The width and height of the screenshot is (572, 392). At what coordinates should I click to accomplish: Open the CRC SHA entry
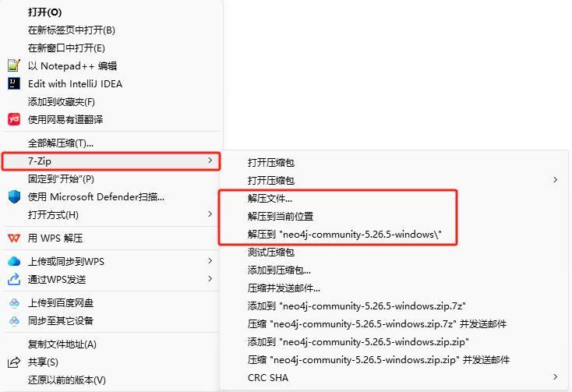268,377
